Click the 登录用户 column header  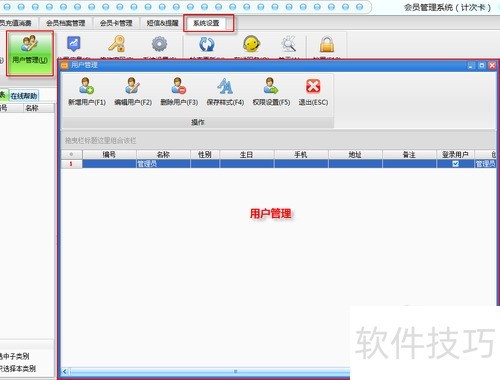coord(455,154)
